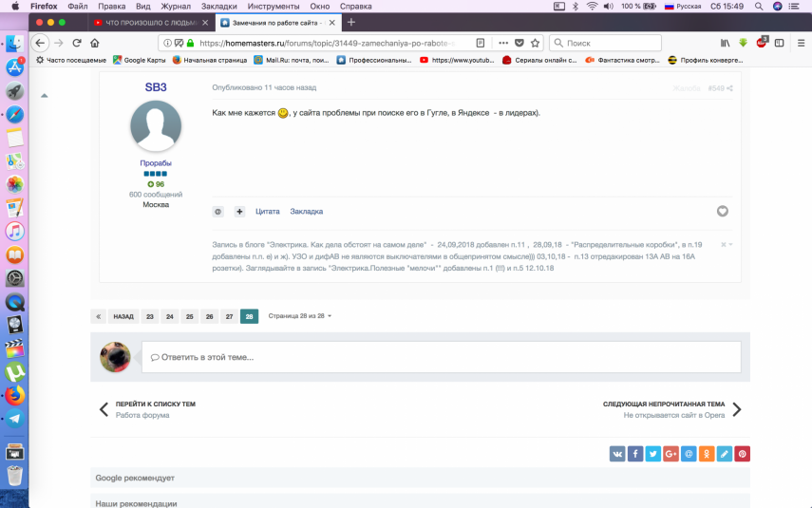Show the Firefox library icon
Viewport: 812px width, 508px height.
pos(725,43)
